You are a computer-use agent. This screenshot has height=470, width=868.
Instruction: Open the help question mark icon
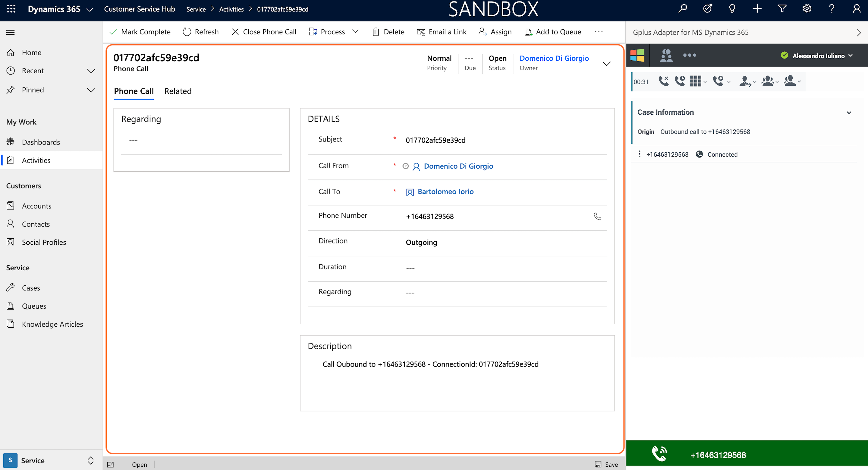[832, 9]
